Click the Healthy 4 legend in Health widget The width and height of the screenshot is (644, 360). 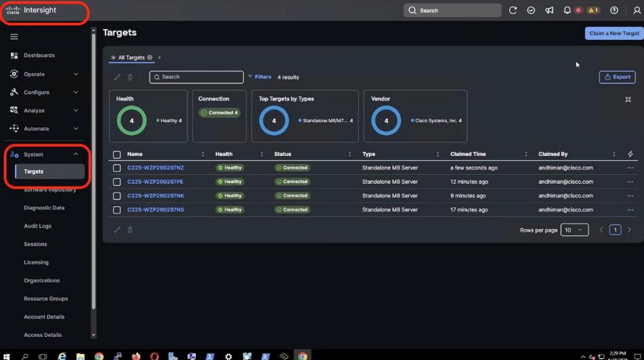169,121
